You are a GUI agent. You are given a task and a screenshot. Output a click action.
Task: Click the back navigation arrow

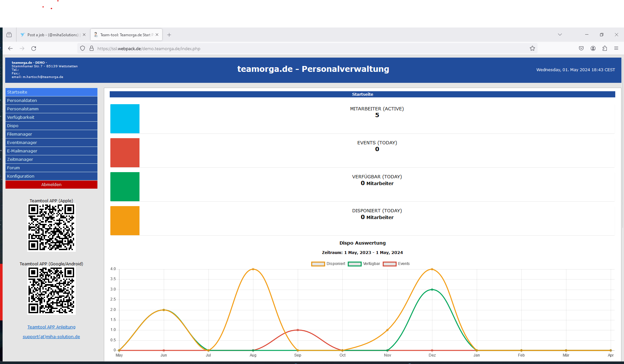pos(10,49)
